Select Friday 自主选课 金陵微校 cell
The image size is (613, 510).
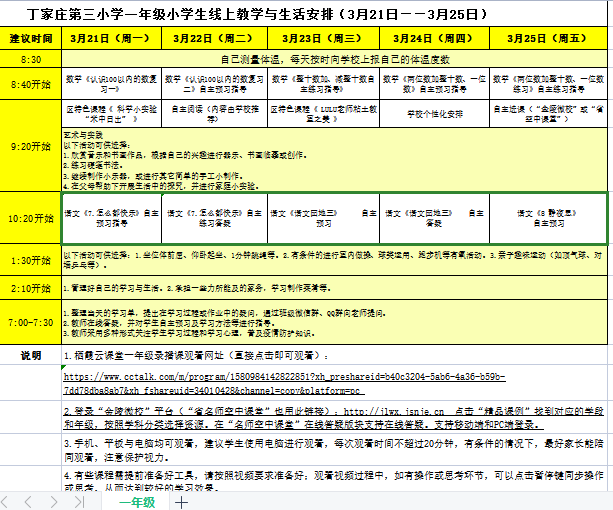click(548, 113)
